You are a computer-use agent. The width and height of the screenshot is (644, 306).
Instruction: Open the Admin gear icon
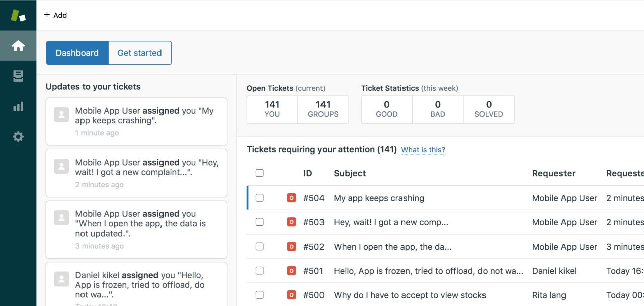pos(18,136)
